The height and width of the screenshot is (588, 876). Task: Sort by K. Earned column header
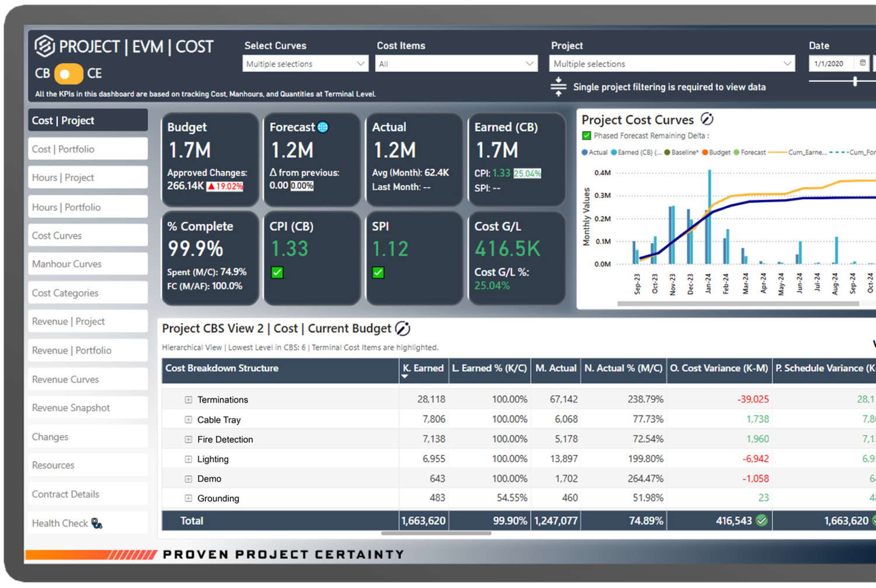point(423,368)
